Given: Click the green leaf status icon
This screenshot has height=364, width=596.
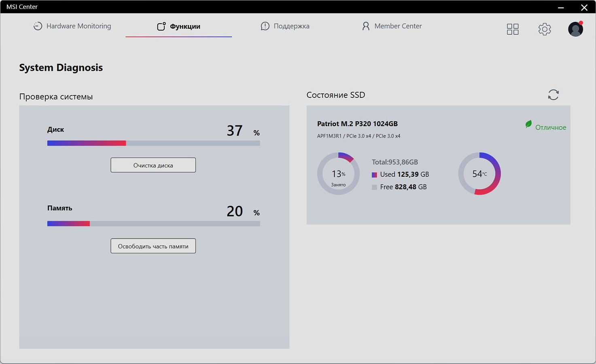Looking at the screenshot, I should tap(528, 124).
